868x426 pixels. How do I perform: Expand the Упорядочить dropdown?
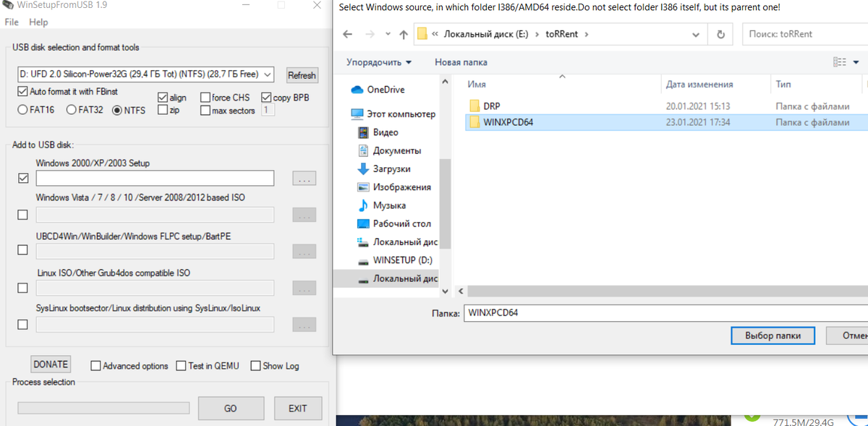coord(379,62)
